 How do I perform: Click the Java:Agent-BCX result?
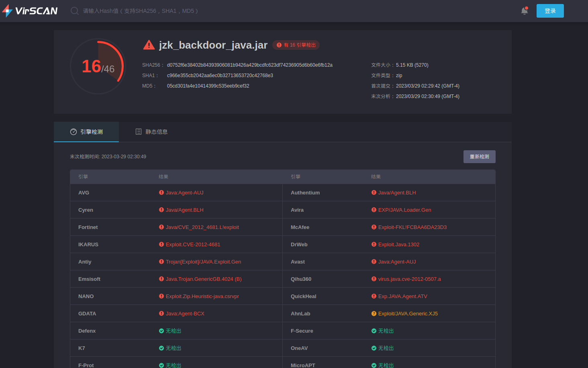[185, 313]
